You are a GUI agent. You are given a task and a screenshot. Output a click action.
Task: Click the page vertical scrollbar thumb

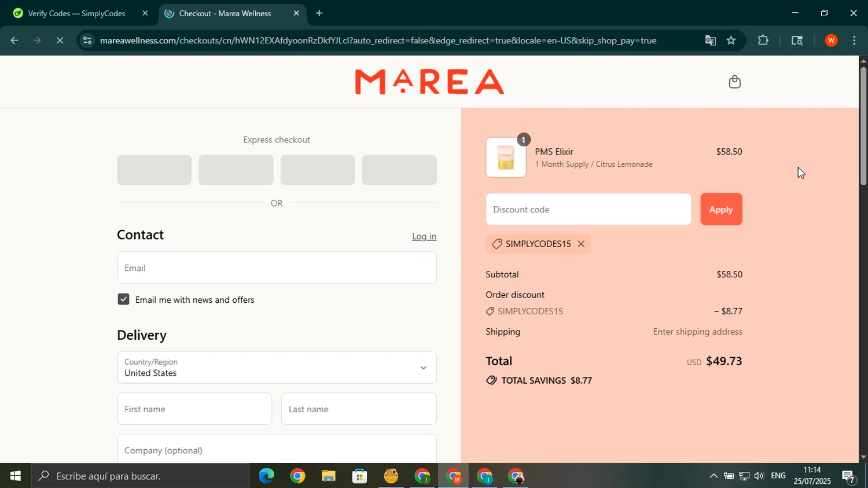863,126
